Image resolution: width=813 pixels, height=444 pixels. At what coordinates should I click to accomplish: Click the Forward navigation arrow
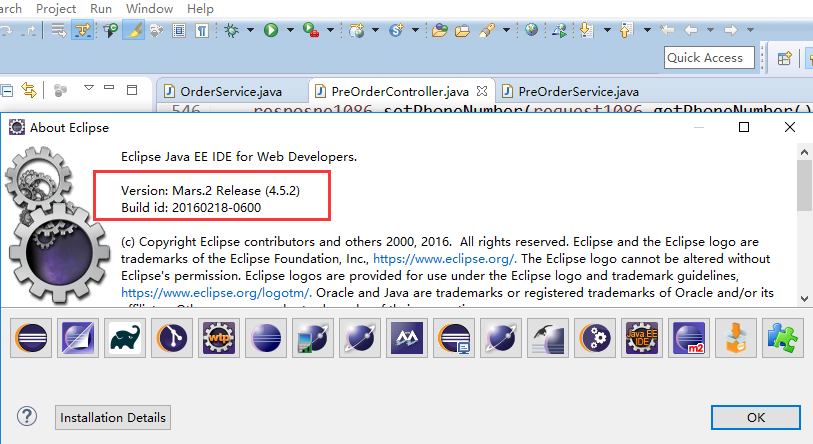tap(731, 31)
